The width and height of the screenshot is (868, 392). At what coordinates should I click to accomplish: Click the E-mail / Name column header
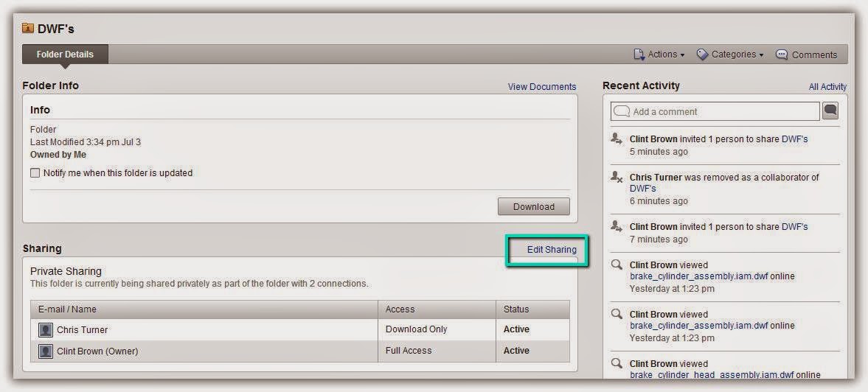(204, 309)
